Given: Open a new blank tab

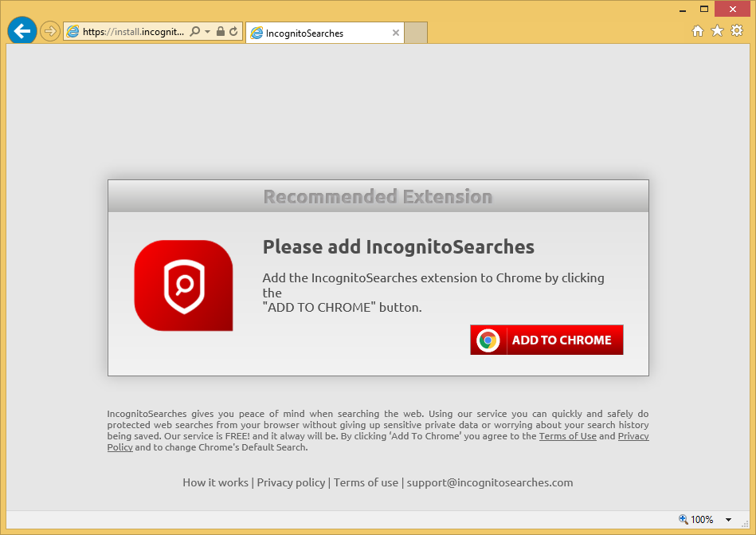Looking at the screenshot, I should (x=416, y=33).
